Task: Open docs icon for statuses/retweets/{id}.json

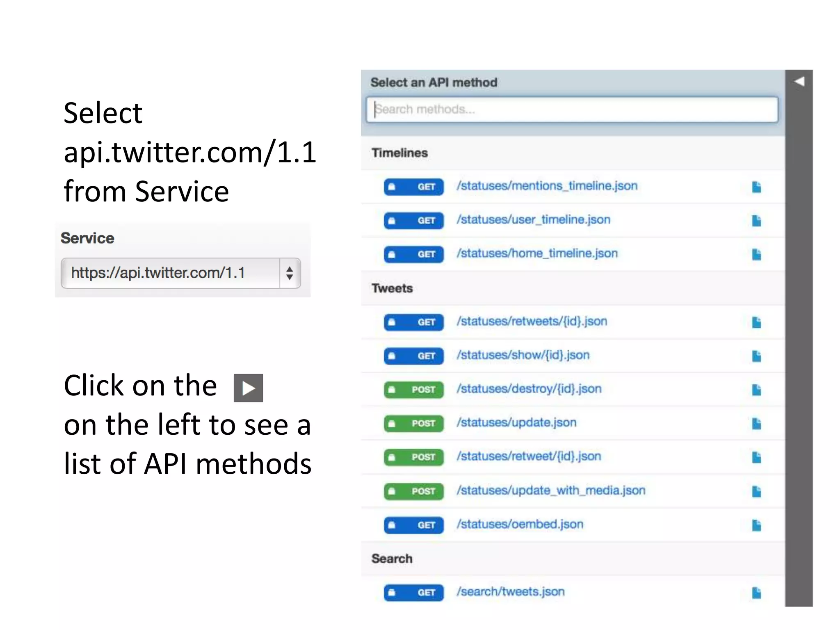Action: 756,322
